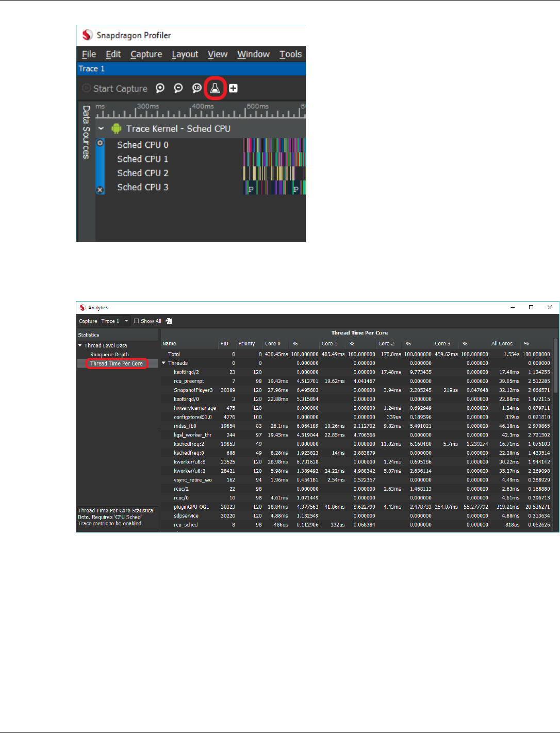Screen dimensions: 560x733
Task: Sort by the All Cores column header
Action: [502, 343]
